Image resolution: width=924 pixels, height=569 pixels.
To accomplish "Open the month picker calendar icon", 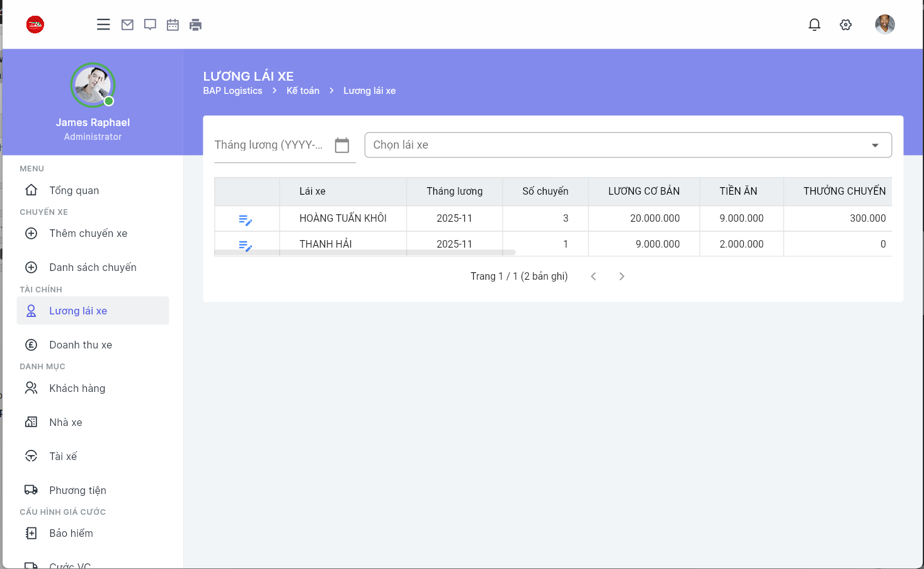I will point(342,146).
